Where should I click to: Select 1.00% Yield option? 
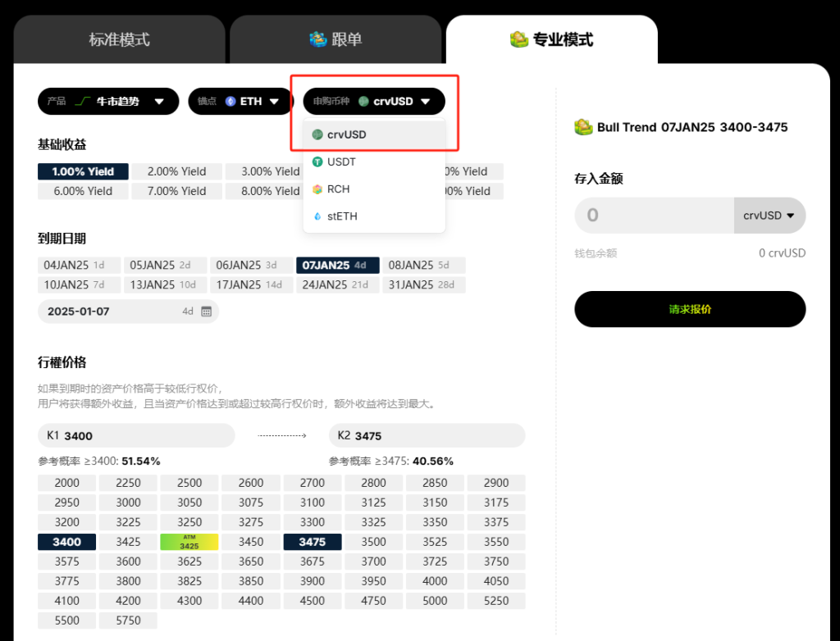point(83,171)
